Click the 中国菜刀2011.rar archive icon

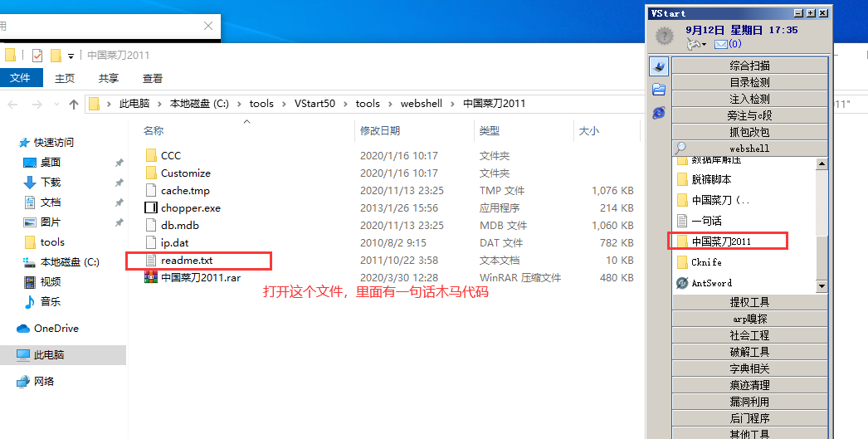pos(150,278)
